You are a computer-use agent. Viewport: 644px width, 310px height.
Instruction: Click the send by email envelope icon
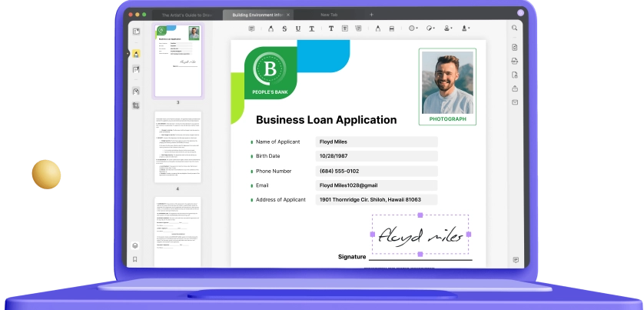point(515,102)
